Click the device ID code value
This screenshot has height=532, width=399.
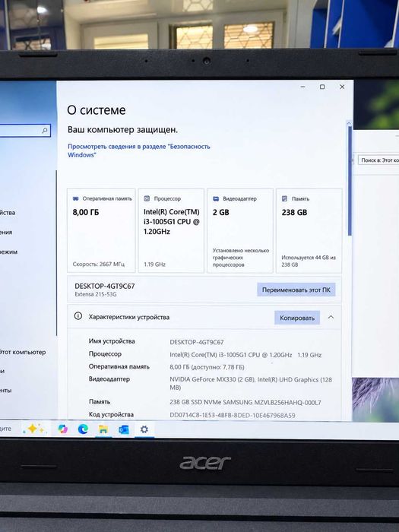233,415
